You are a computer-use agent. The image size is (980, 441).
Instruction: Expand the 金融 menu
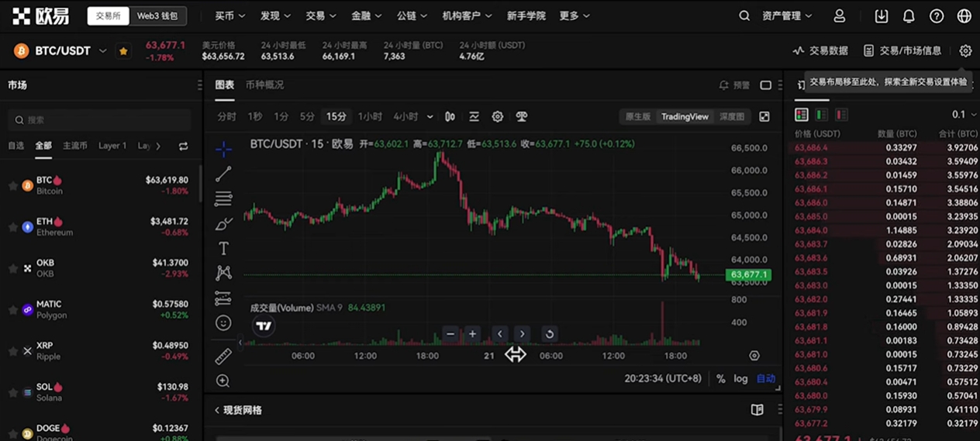click(x=366, y=16)
